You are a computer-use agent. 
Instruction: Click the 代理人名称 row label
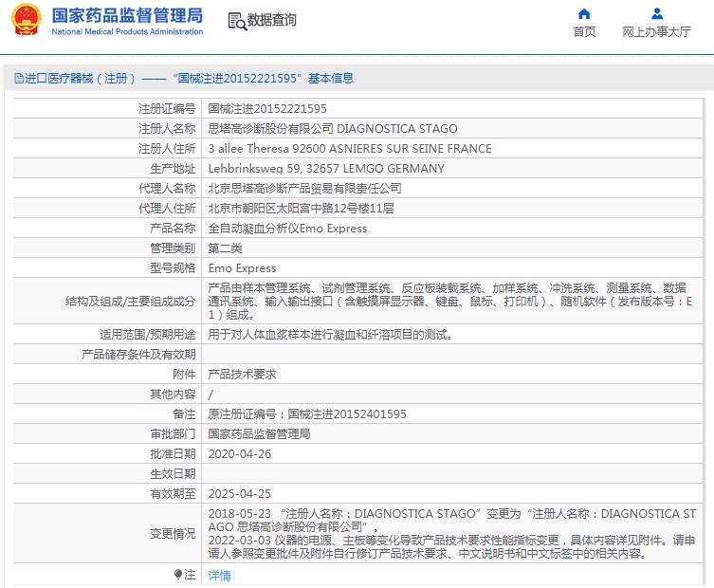click(x=167, y=189)
